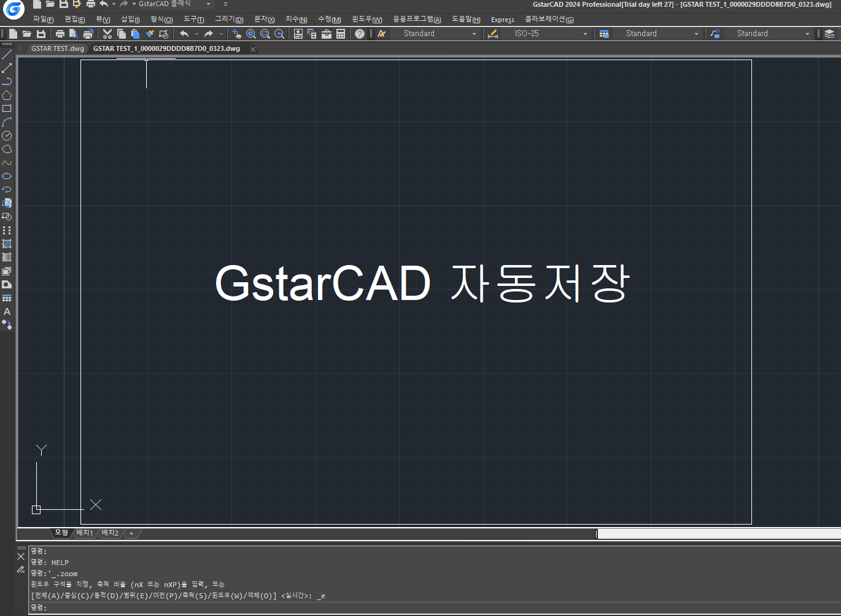Click the Help question mark icon
Viewport: 841px width, 616px height.
pos(360,34)
